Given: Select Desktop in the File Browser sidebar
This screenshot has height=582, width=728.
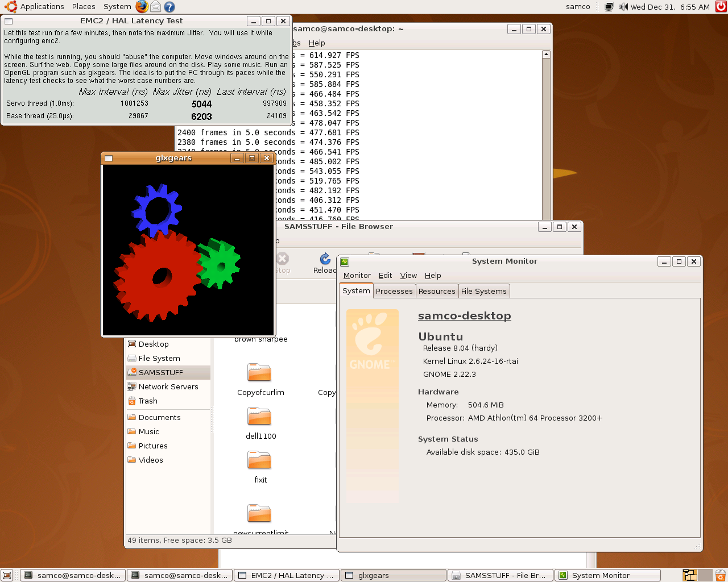Looking at the screenshot, I should [167, 344].
